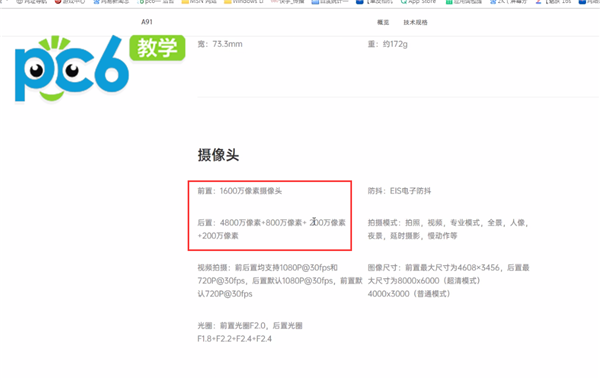Click the 前置: 1600万像素摄像头 text
The width and height of the screenshot is (600, 380).
click(240, 191)
